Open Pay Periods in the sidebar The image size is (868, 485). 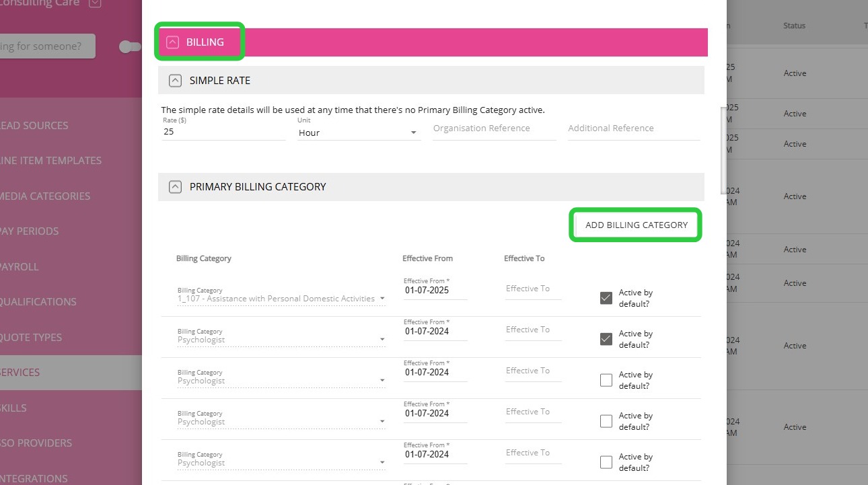30,231
